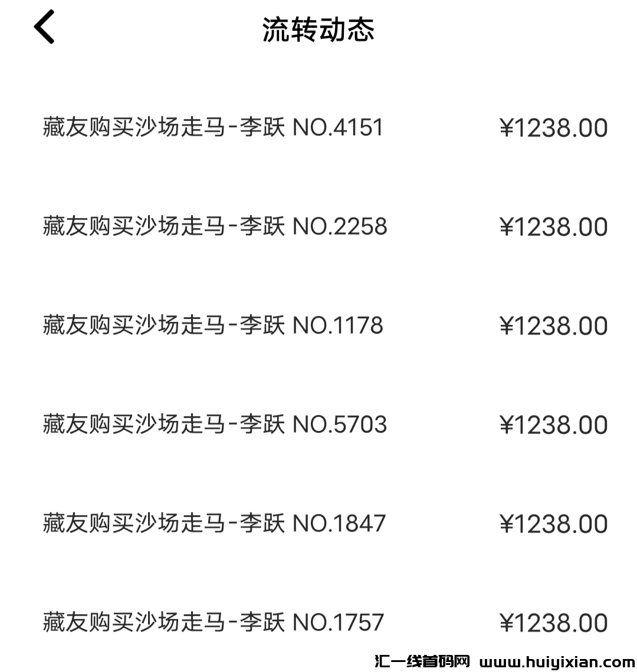Screen dimensions: 637x672
Task: Tap 沙场走马 in the NO.1847 row
Action: (x=180, y=523)
